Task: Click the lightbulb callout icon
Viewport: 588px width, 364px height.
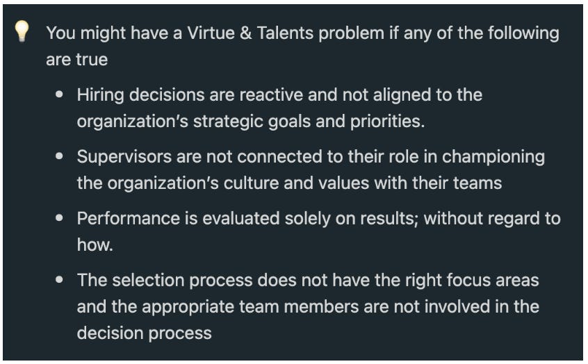Action: tap(22, 31)
